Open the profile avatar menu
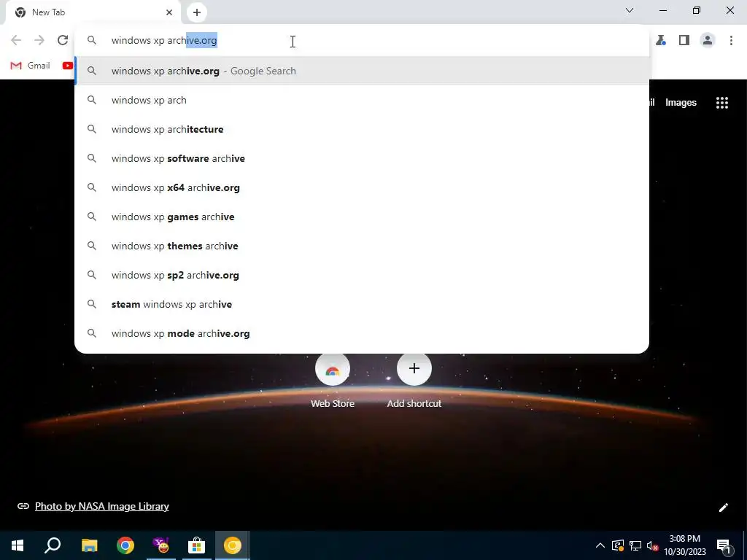The height and width of the screenshot is (560, 747). [x=708, y=41]
